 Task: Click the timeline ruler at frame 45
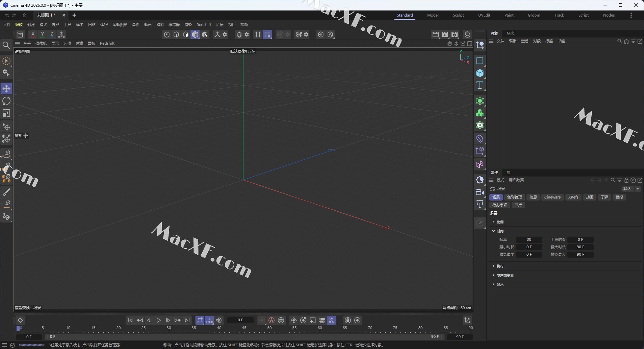(x=244, y=328)
